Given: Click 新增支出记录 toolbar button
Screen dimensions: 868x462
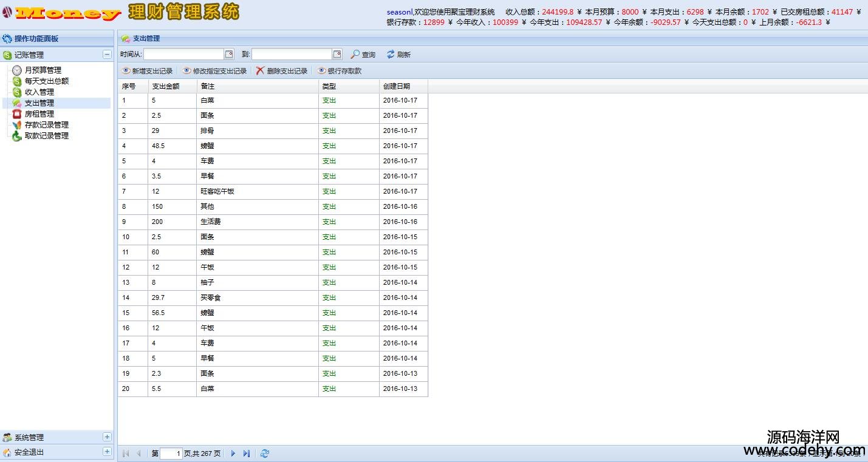Looking at the screenshot, I should pyautogui.click(x=148, y=71).
